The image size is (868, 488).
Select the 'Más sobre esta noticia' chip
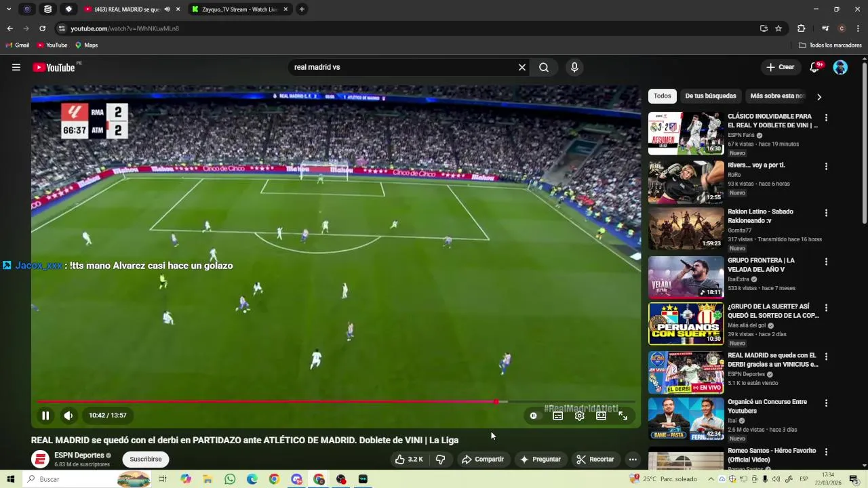pyautogui.click(x=777, y=96)
